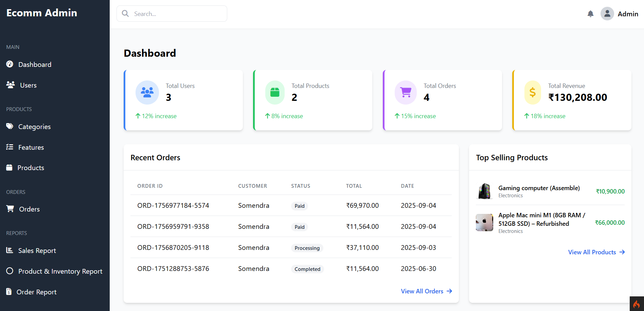This screenshot has height=311, width=644.
Task: Open the Admin user avatar icon
Action: click(x=607, y=14)
